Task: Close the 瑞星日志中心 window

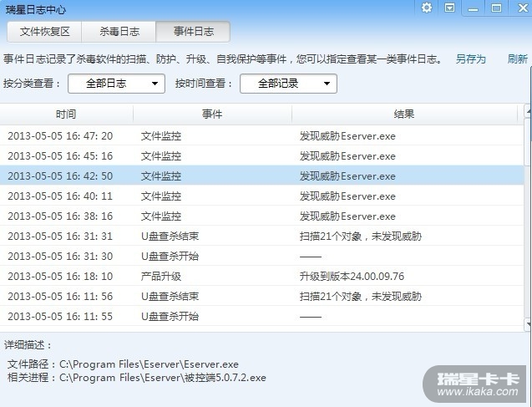Action: tap(523, 8)
